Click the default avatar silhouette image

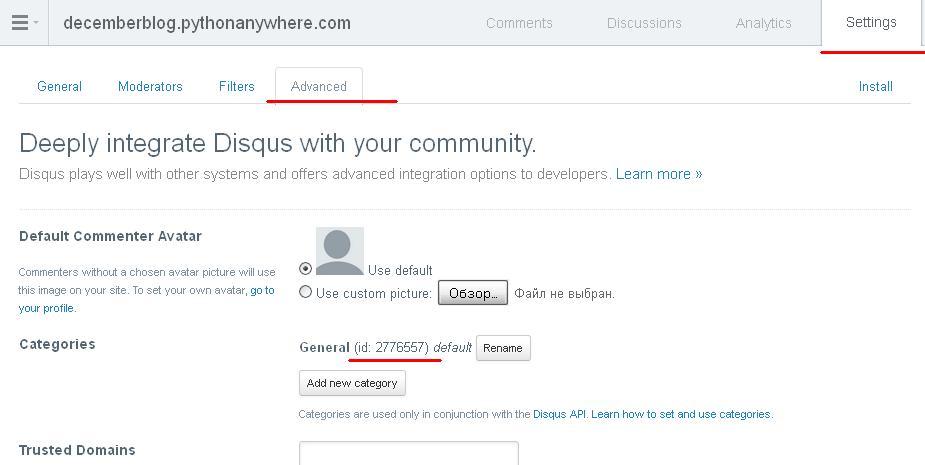pos(339,250)
